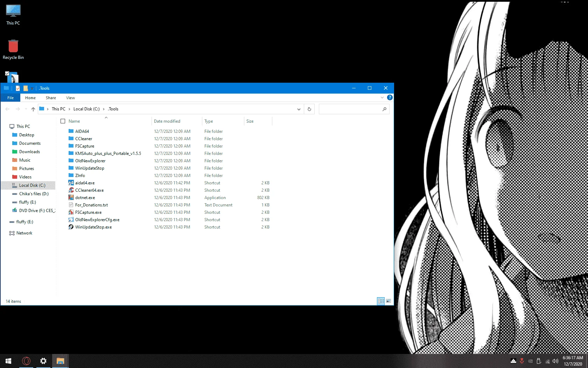
Task: Select the CCleaner64.exe shortcut icon
Action: [x=71, y=190]
